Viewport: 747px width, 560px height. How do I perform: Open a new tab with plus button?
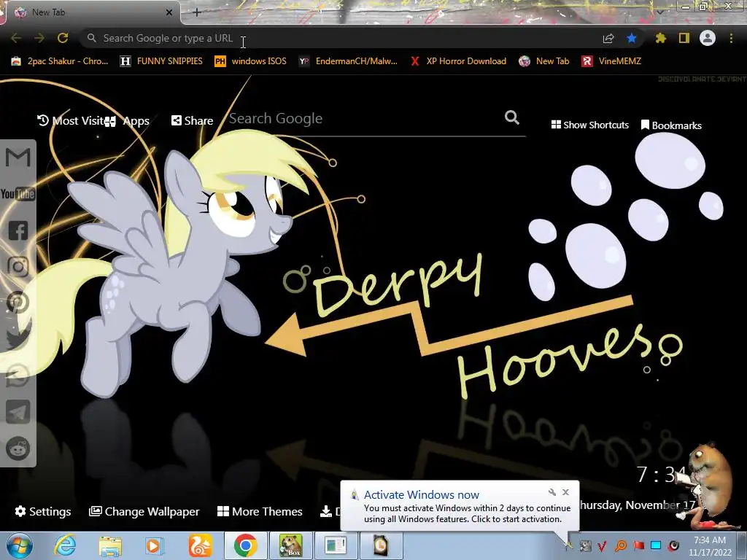[197, 12]
